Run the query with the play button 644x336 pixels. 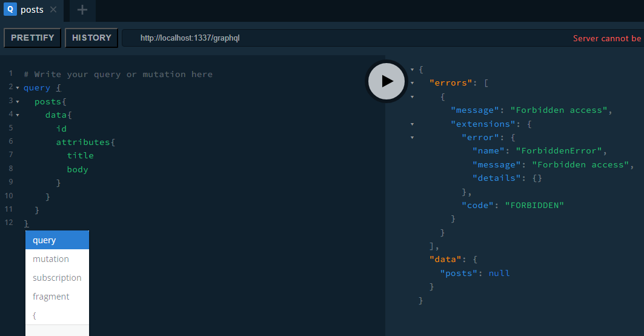coord(386,81)
